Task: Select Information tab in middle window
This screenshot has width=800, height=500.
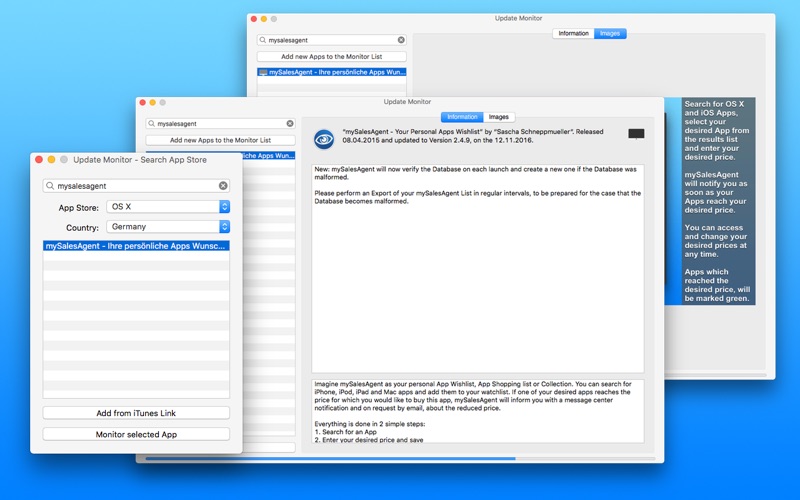Action: 462,117
